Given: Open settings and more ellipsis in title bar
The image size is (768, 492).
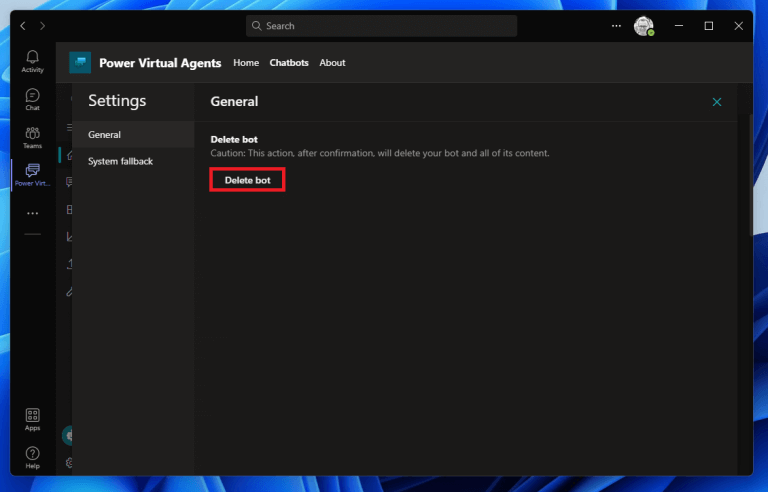Looking at the screenshot, I should pyautogui.click(x=616, y=26).
